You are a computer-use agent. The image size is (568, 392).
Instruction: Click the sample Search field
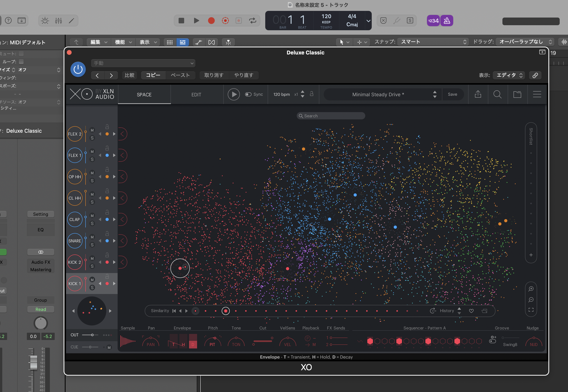(331, 116)
